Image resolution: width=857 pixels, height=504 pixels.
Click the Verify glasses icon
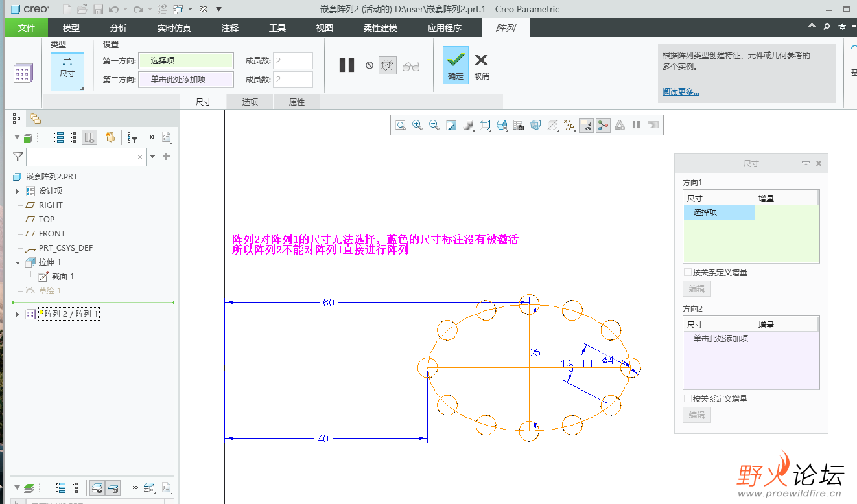point(411,66)
